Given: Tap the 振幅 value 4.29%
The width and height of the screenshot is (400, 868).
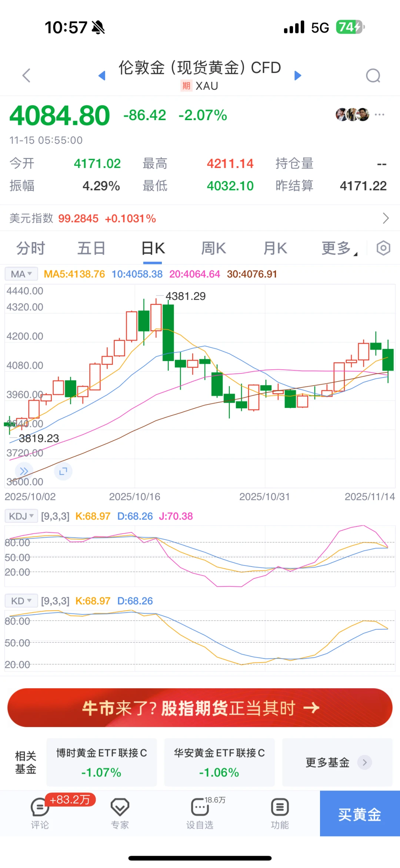Looking at the screenshot, I should pos(101,186).
